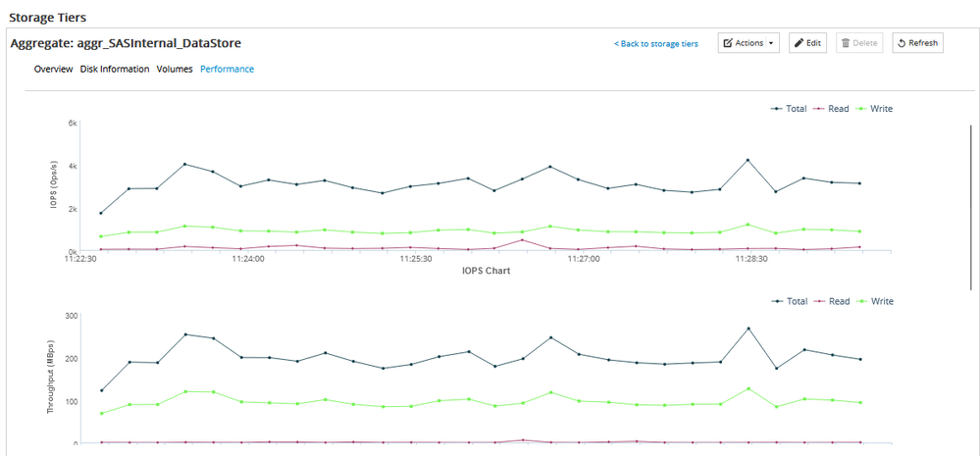Toggle Write series in Throughput chart legend
Screen dimensions: 980x456
click(x=876, y=301)
